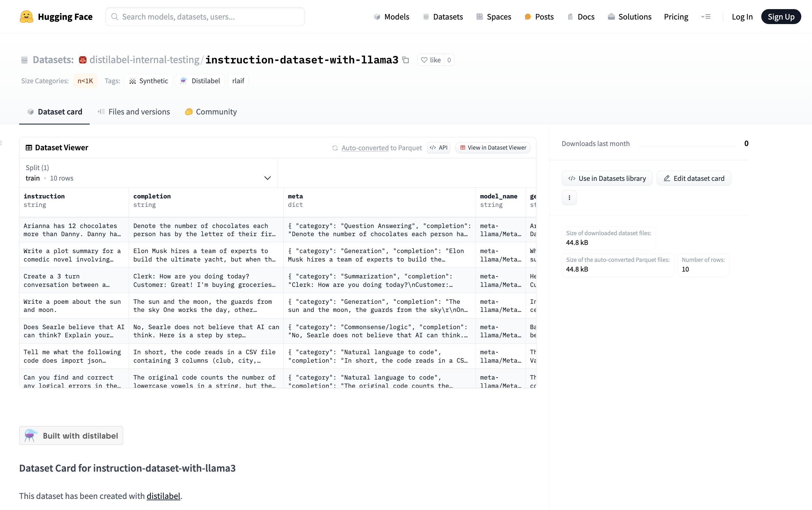Click the like count number
This screenshot has width=812, height=510.
(449, 60)
